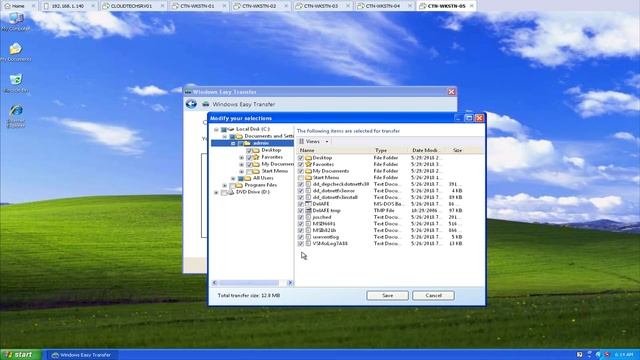The image size is (640, 360).
Task: Collapse the admin tree node
Action: pyautogui.click(x=233, y=143)
